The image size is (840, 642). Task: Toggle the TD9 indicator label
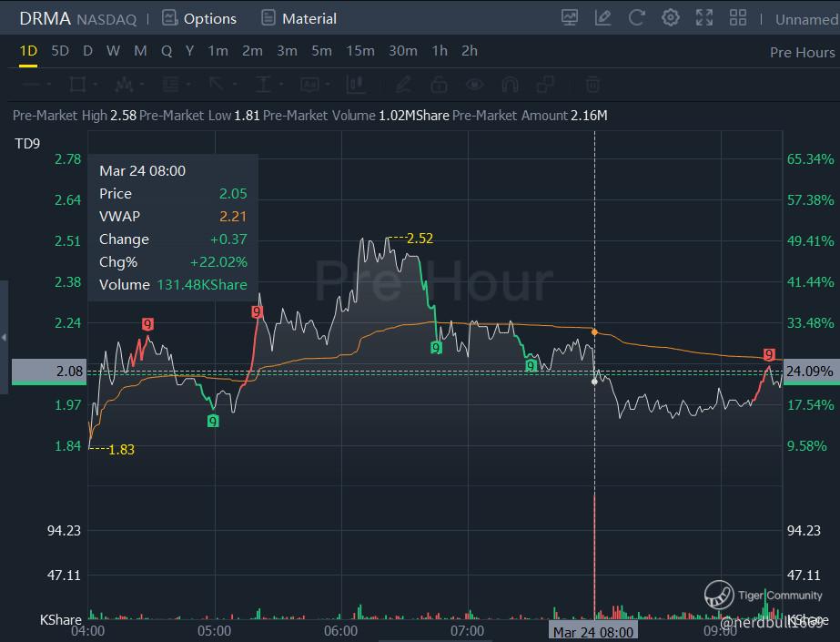point(27,144)
